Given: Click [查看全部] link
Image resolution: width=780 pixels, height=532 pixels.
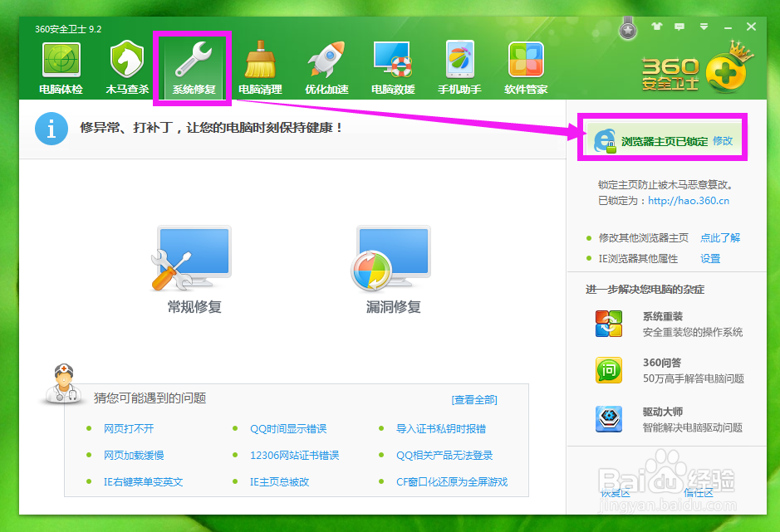Looking at the screenshot, I should point(474,400).
